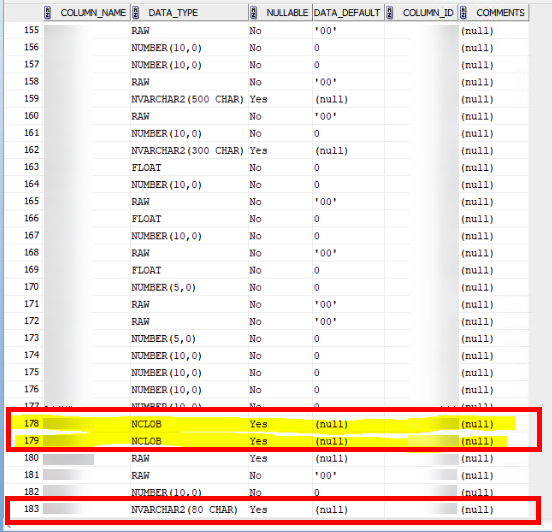Image resolution: width=552 pixels, height=532 pixels.
Task: Select row number 178
Action: tap(31, 424)
